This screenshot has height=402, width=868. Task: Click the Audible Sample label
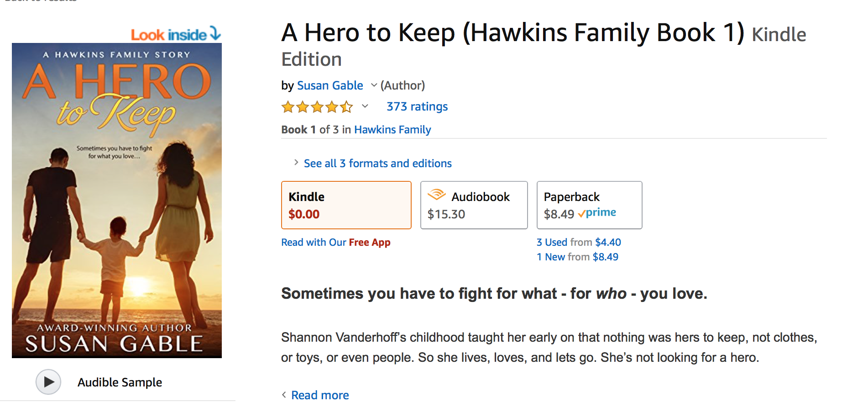click(x=120, y=382)
